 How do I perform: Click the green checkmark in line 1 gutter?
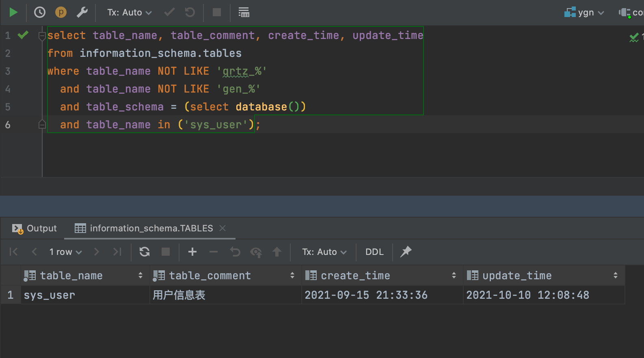[23, 35]
